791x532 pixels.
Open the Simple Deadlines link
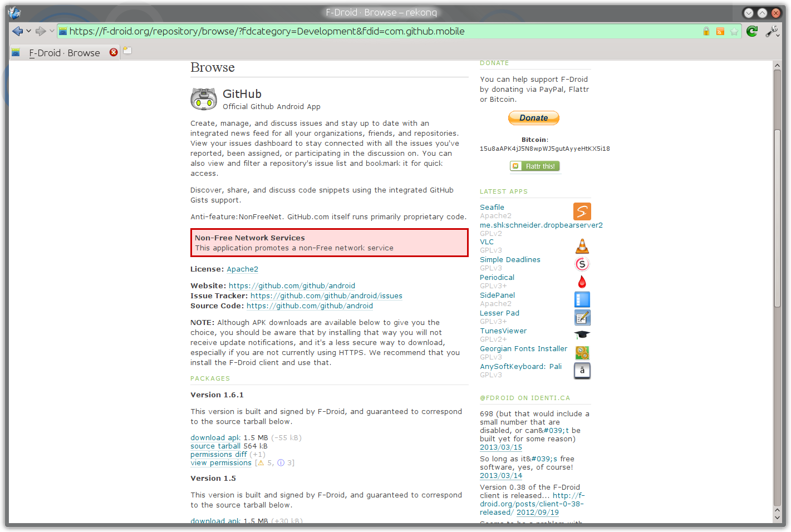pos(510,260)
